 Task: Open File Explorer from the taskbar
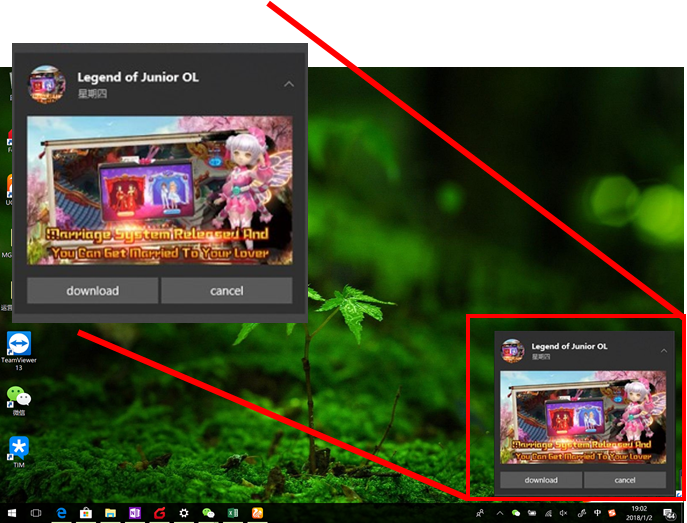click(x=110, y=513)
